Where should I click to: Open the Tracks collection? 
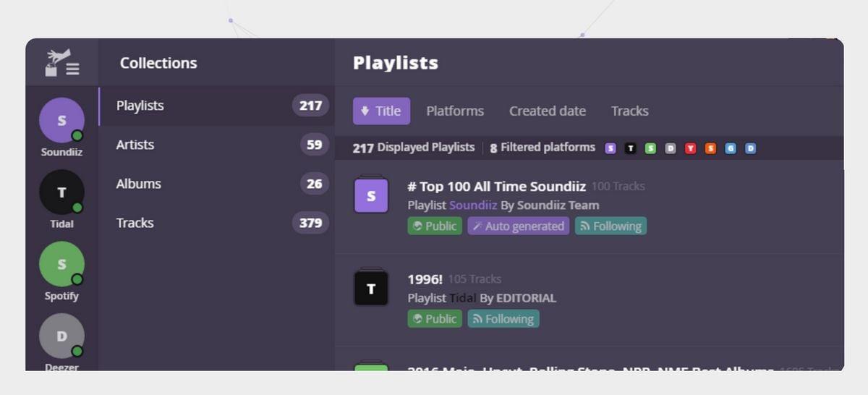135,223
